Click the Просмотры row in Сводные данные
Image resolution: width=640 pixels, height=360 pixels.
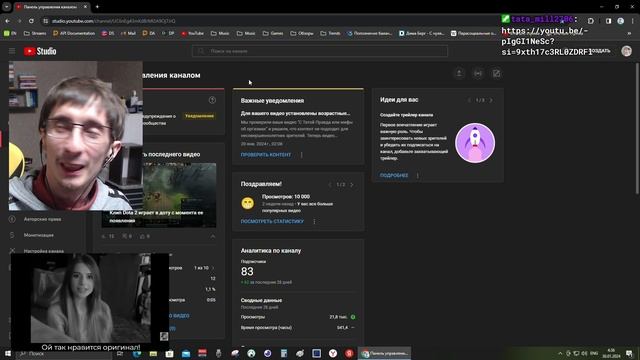pyautogui.click(x=298, y=317)
